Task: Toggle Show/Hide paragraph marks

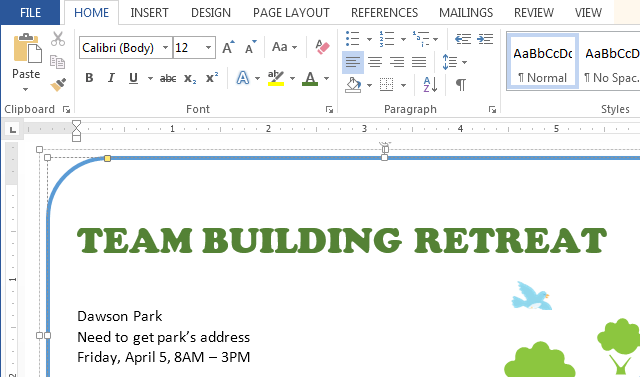Action: (461, 84)
